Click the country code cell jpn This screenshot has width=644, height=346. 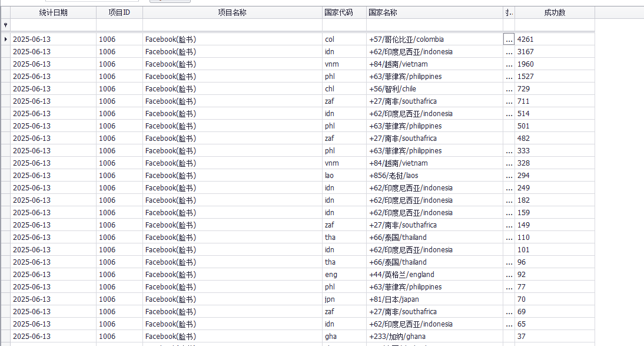pos(344,299)
